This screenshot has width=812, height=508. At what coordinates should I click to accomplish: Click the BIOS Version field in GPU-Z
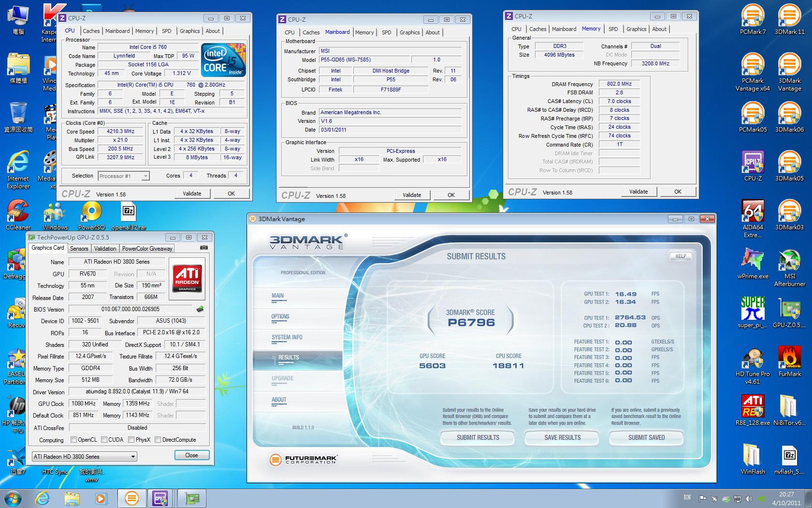(130, 309)
